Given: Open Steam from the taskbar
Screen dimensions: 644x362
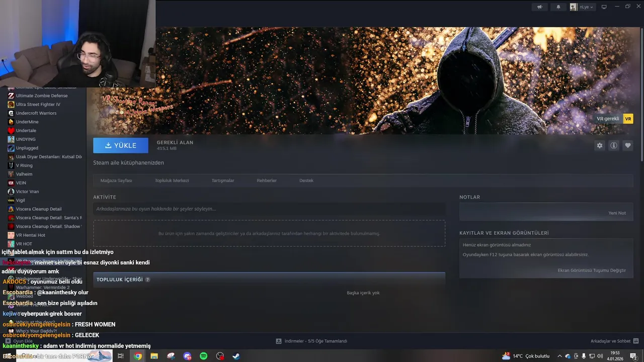Looking at the screenshot, I should (x=236, y=356).
